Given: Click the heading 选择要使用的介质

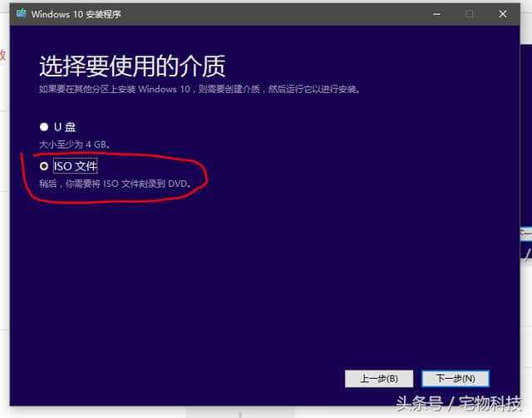Looking at the screenshot, I should click(132, 66).
